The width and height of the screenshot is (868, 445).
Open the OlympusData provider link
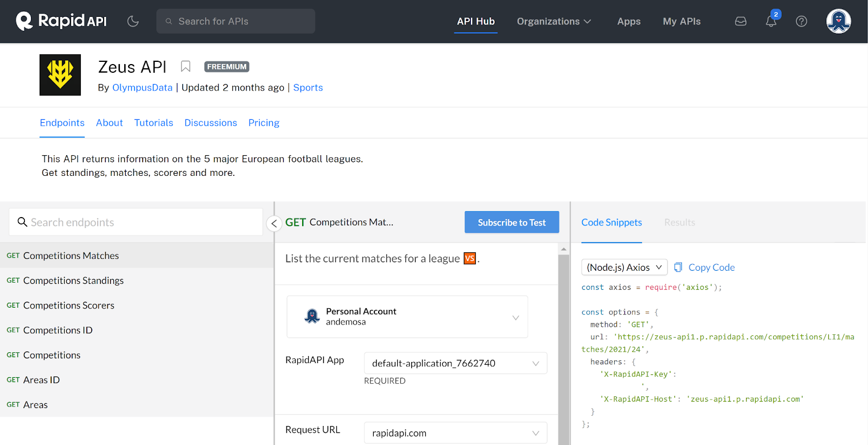[142, 87]
